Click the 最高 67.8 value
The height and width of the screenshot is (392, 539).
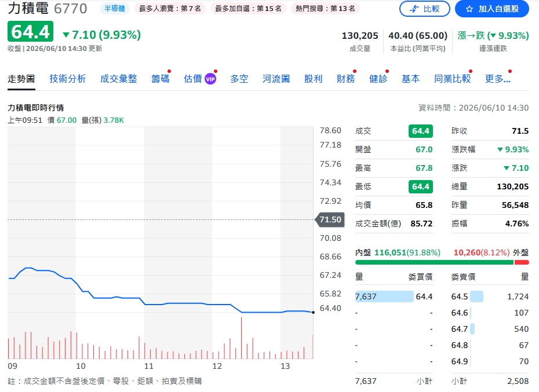point(424,168)
